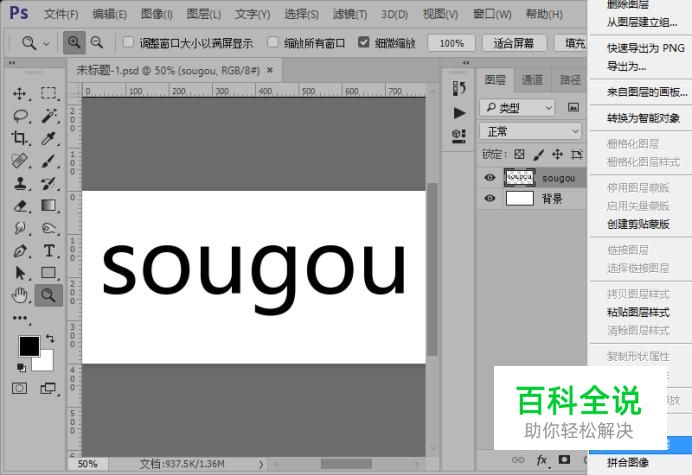Open the 滤镜(T) menu
Screen dimensions: 692x475
[350, 15]
